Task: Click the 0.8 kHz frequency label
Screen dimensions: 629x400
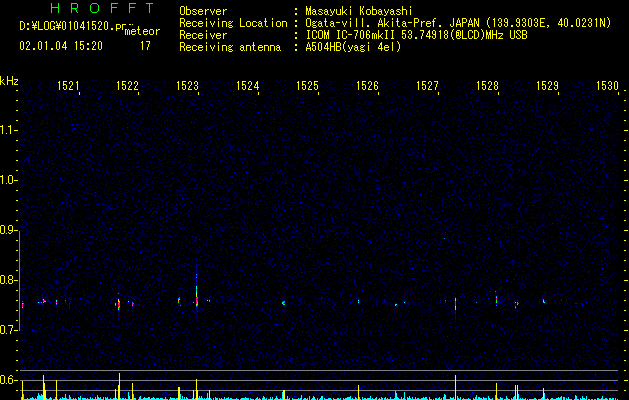Action: (x=8, y=280)
